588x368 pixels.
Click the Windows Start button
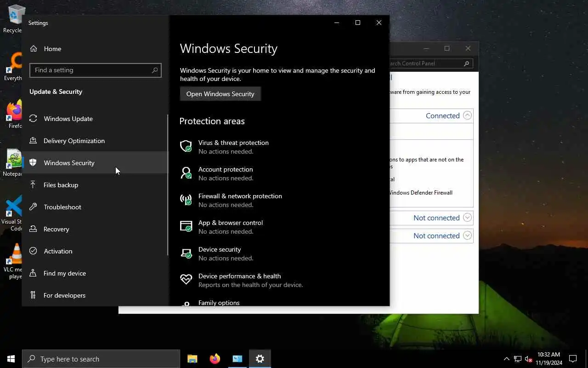tap(11, 359)
